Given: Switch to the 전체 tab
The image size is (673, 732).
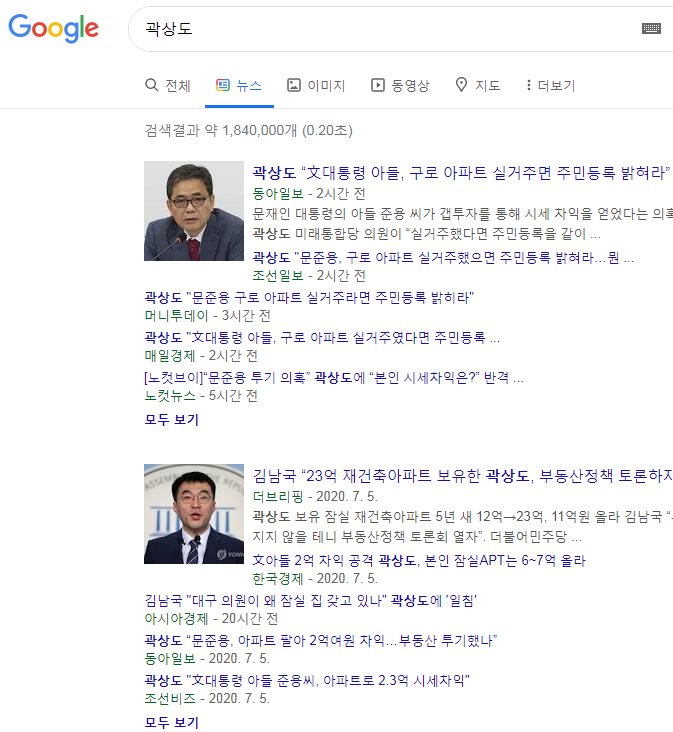Looking at the screenshot, I should point(168,85).
